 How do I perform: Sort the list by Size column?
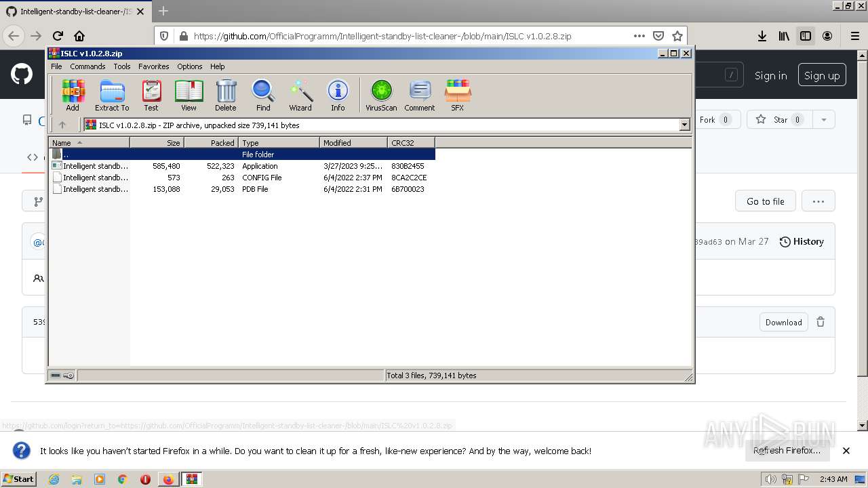157,142
